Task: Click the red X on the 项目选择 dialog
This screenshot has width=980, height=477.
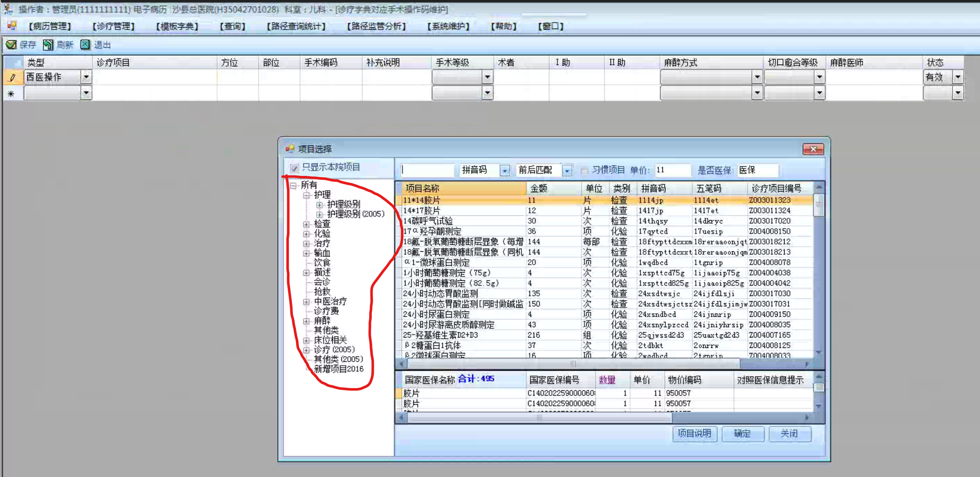Action: tap(813, 149)
